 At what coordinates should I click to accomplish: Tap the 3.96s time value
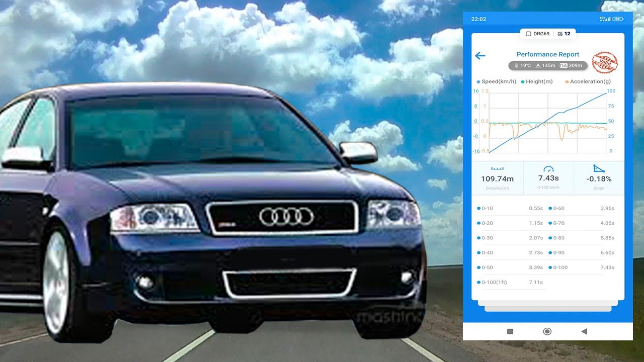click(607, 208)
